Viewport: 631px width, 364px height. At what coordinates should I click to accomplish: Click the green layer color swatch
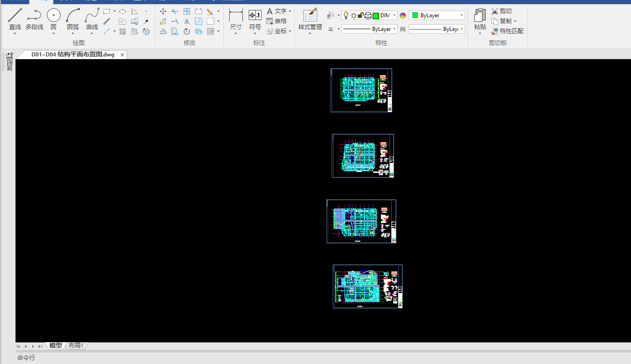coord(376,15)
